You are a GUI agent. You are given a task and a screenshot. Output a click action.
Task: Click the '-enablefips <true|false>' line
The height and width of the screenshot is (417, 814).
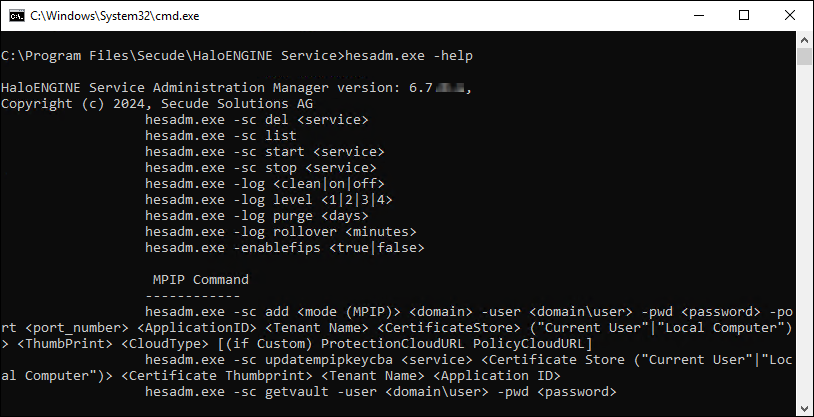280,247
